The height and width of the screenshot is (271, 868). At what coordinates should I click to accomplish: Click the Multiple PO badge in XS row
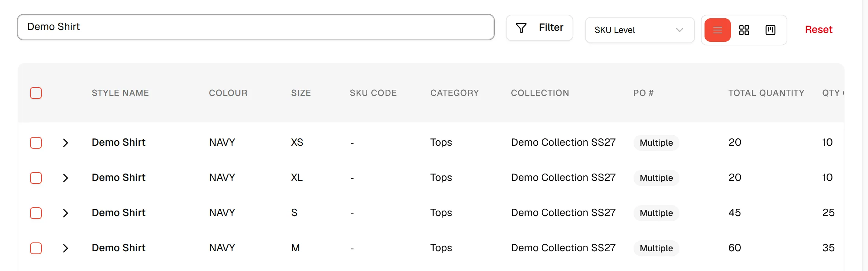(x=656, y=143)
